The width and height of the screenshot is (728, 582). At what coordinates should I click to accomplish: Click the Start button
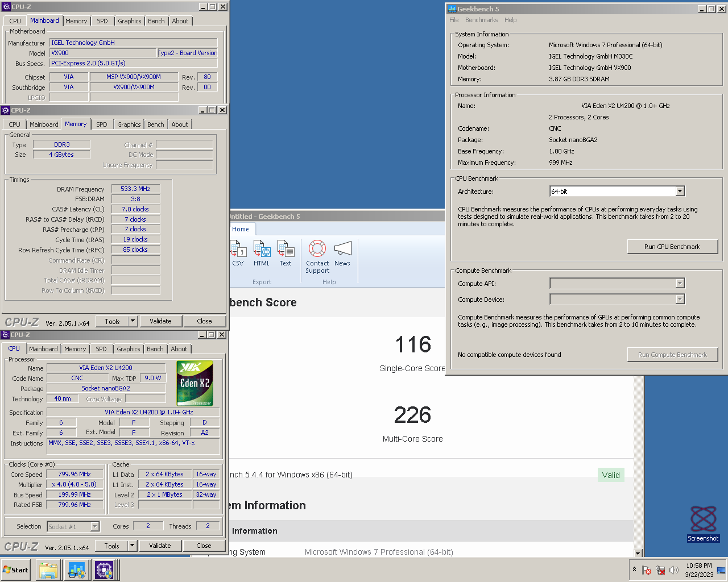(x=15, y=570)
